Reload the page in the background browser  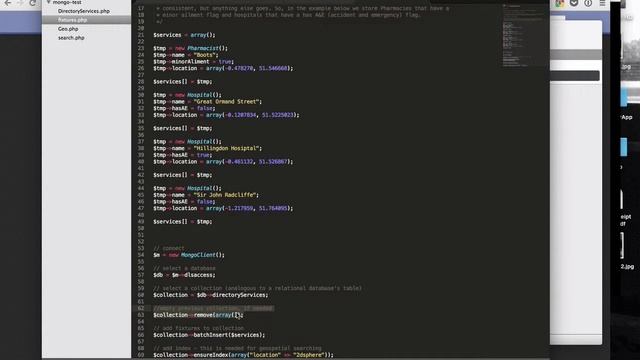[33, 3]
